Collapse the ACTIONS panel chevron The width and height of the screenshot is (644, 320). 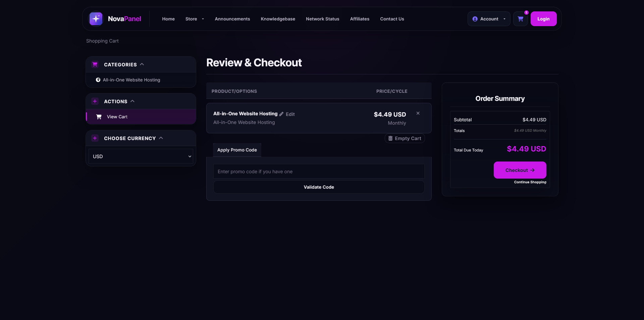click(132, 101)
